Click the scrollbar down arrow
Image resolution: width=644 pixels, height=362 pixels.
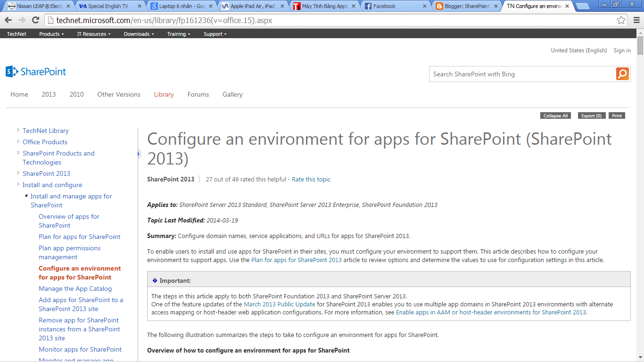pos(640,358)
